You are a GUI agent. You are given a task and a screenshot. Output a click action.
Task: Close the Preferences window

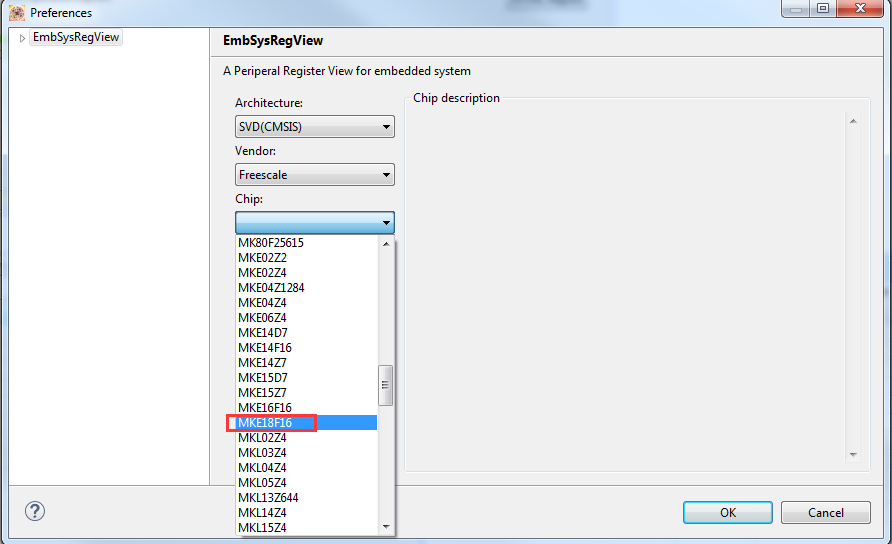tap(860, 9)
